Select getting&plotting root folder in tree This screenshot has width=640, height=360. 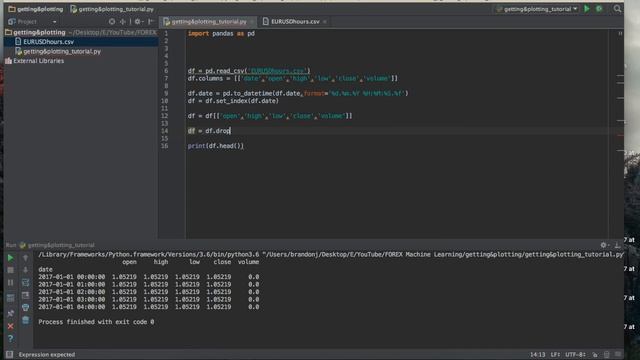80,32
